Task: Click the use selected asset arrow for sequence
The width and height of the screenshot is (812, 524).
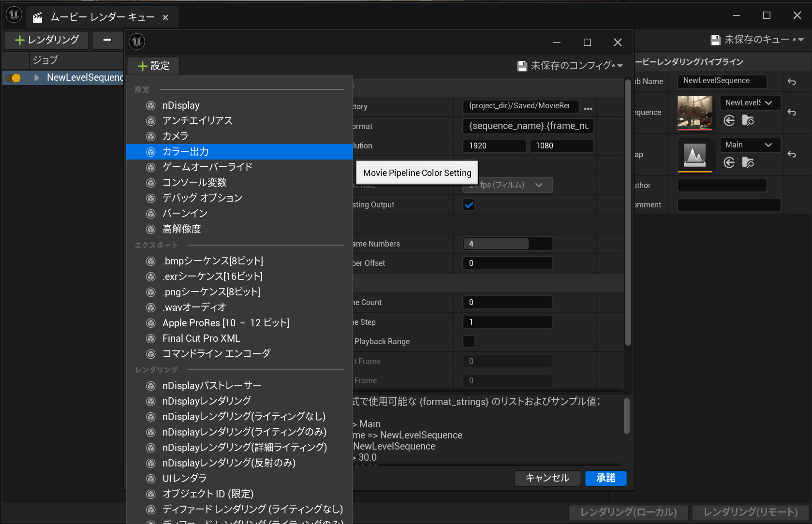Action: coord(729,120)
